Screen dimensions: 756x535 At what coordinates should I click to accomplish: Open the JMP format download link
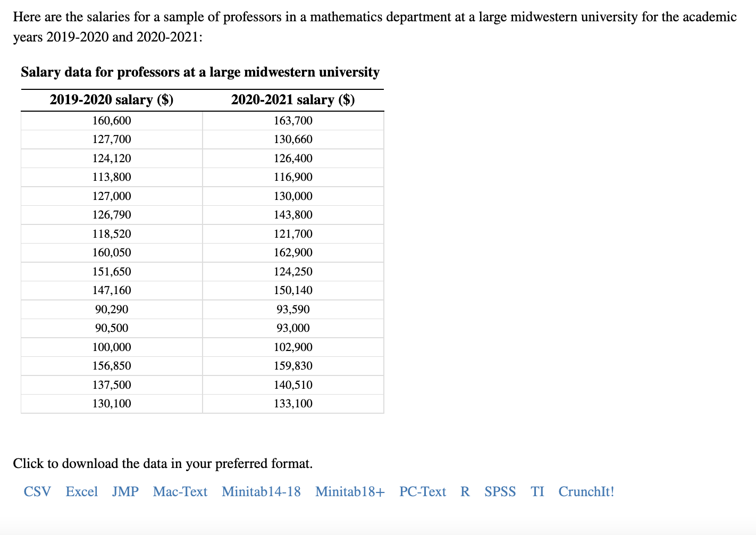point(125,492)
